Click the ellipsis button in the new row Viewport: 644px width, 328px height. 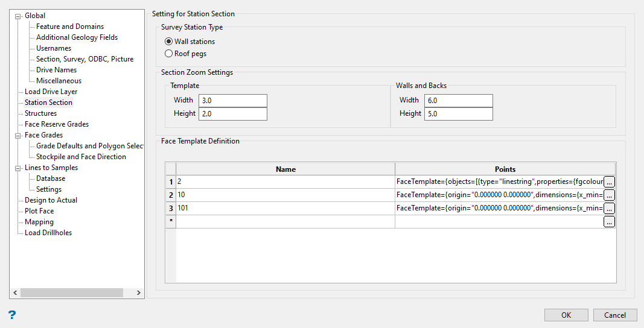610,222
